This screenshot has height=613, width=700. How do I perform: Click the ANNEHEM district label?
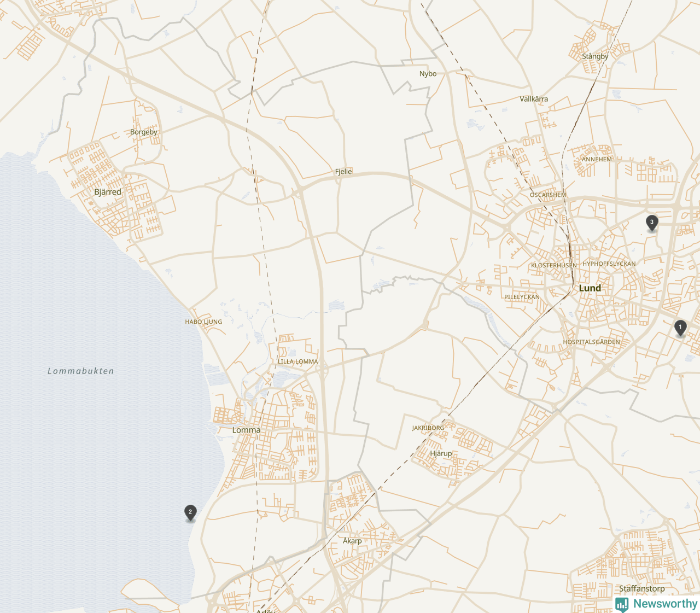pos(597,159)
